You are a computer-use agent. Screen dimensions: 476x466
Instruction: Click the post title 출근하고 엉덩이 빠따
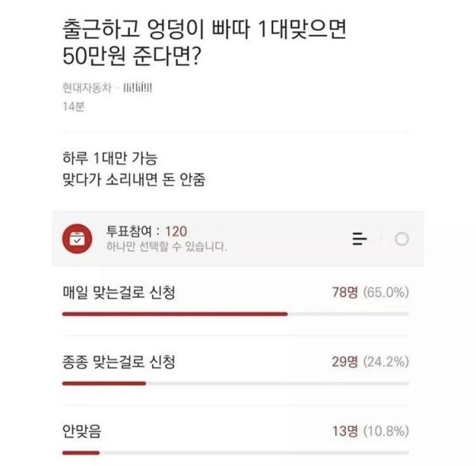click(x=205, y=43)
